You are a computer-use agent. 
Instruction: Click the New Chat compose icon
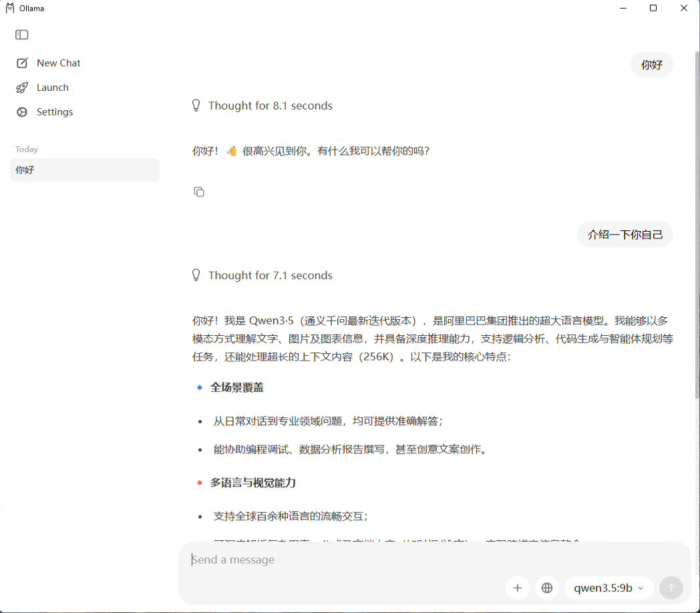tap(22, 63)
